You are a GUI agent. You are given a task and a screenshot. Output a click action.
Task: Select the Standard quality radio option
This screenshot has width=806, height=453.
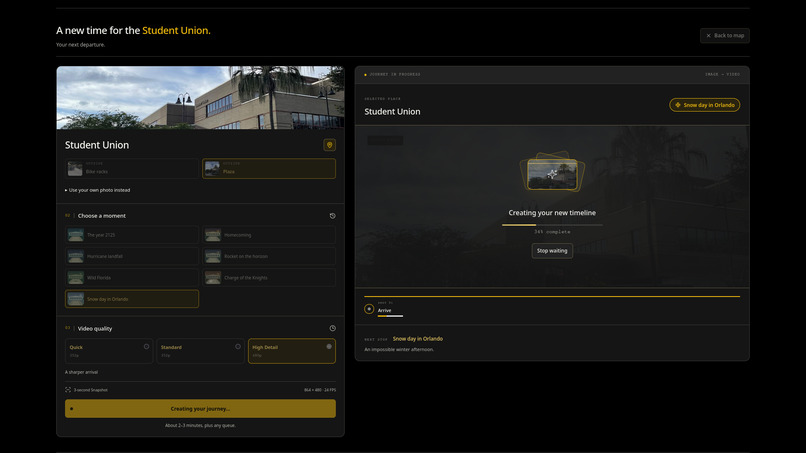click(x=200, y=351)
